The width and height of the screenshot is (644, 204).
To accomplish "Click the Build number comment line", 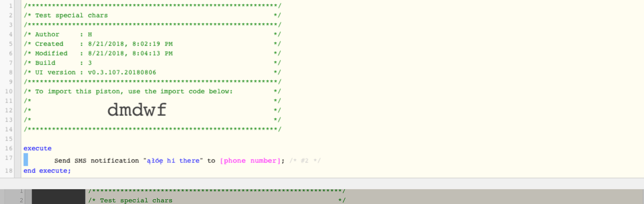I will (152, 63).
